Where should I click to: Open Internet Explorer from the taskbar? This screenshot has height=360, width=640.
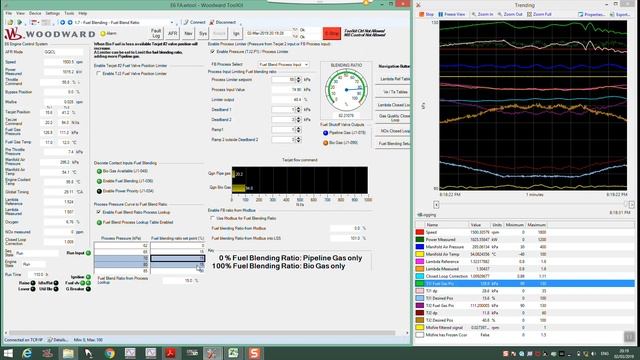click(x=27, y=353)
